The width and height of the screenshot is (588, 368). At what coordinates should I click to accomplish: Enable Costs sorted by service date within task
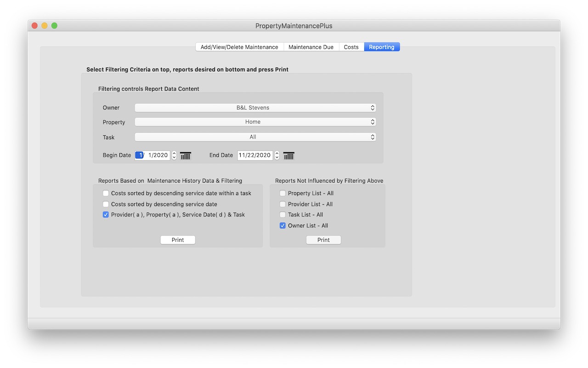[106, 193]
